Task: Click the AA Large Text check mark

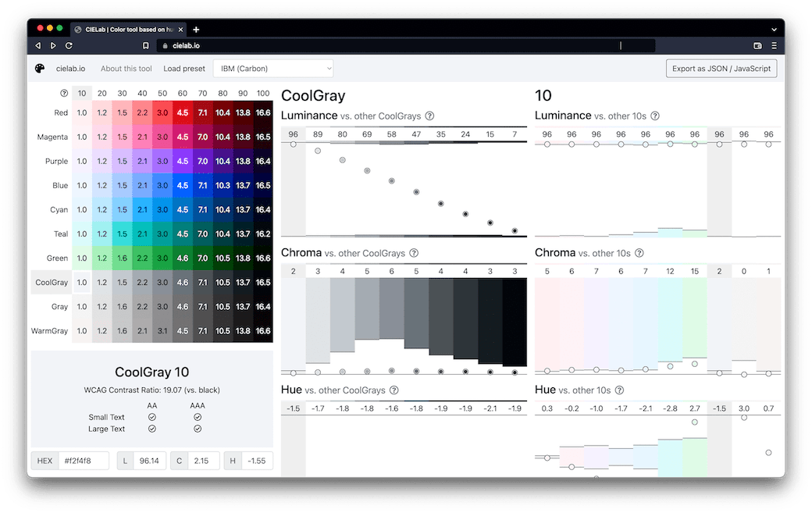Action: [152, 429]
